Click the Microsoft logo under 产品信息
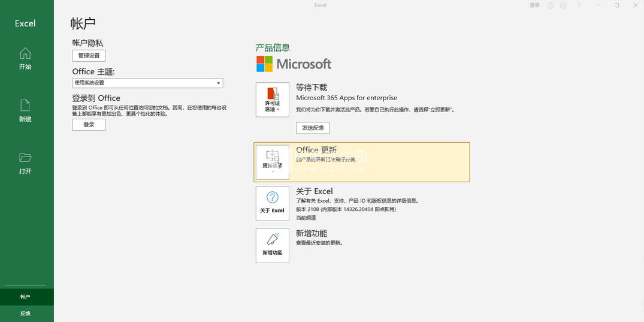644x322 pixels. tap(294, 64)
